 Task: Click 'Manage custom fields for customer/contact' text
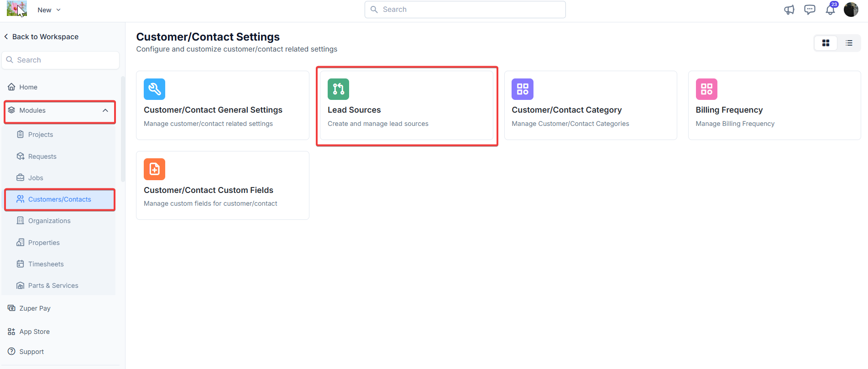[x=210, y=203]
